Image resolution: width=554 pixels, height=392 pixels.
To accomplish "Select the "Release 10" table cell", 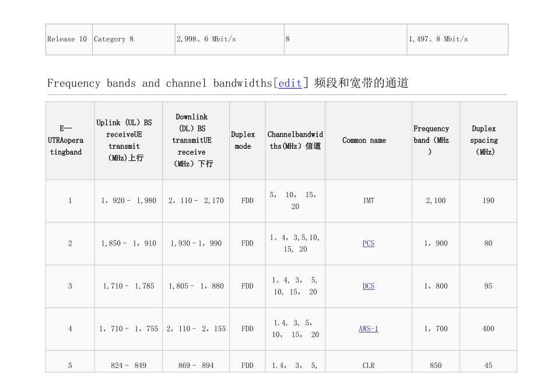I will 67,39.
